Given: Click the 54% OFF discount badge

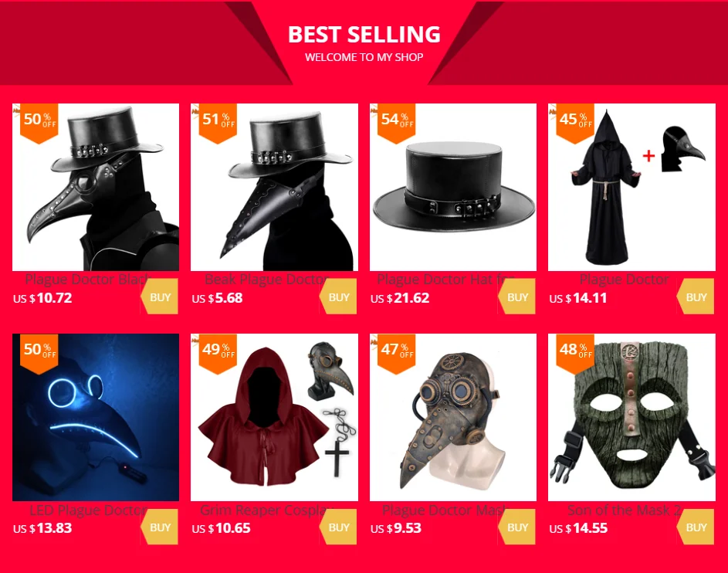Looking at the screenshot, I should tap(397, 123).
